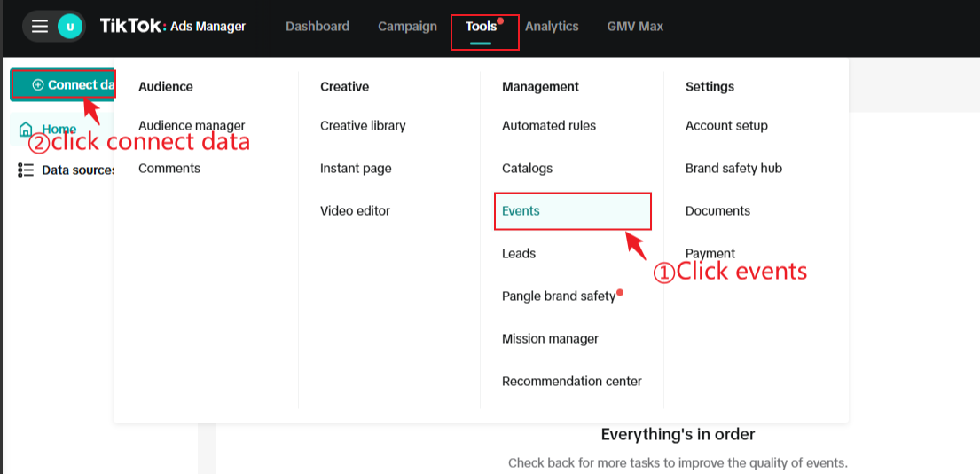Screen dimensions: 980x474
Task: Open Audience manager from the menu
Action: pos(192,126)
